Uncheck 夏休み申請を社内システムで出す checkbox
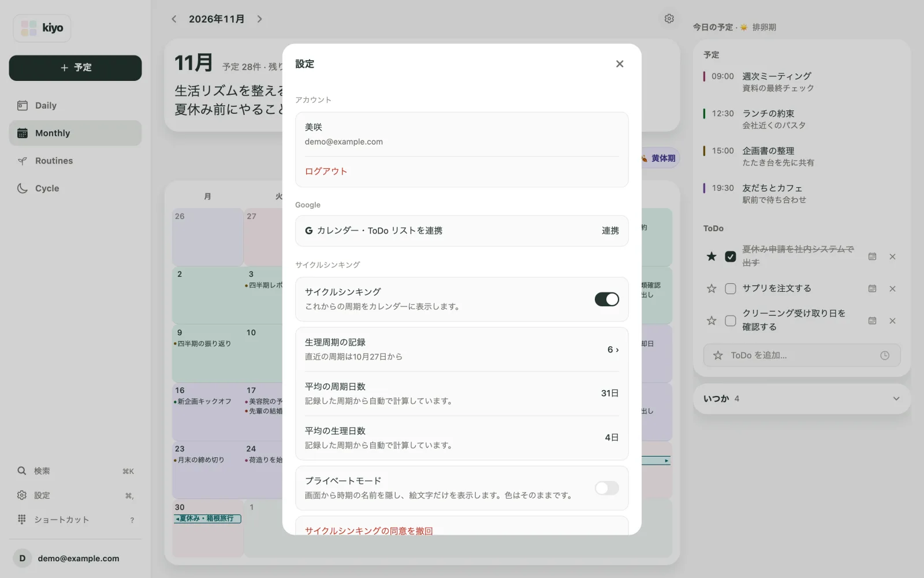 731,257
